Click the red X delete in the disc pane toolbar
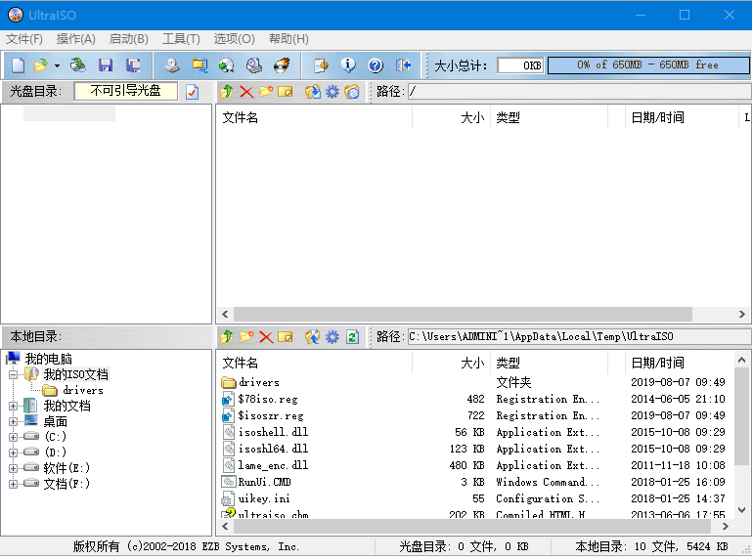Screen dimensions: 753x560 (x=246, y=91)
